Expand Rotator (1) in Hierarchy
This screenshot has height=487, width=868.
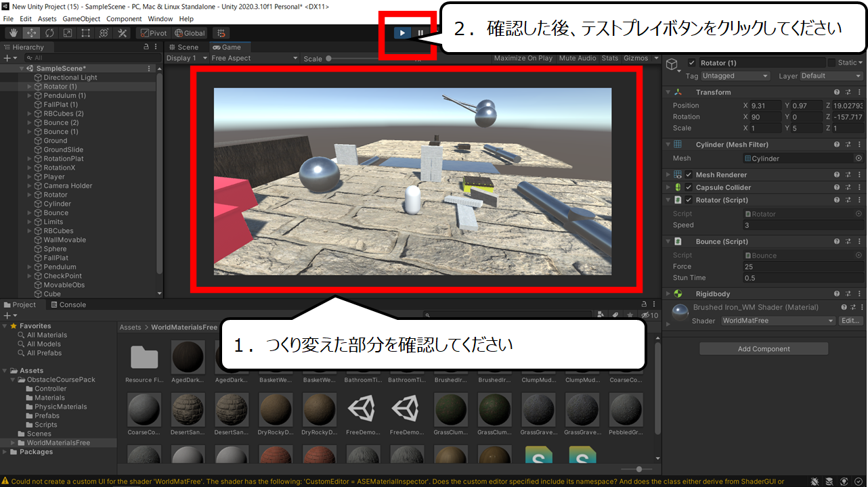point(30,87)
